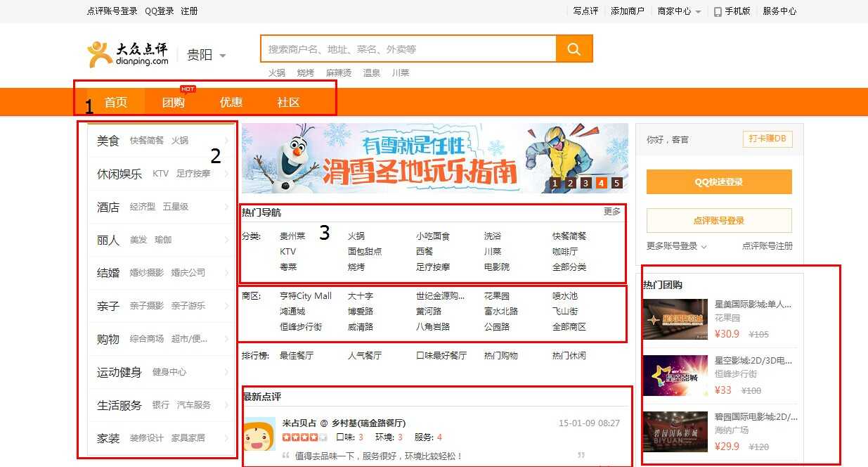Click 婚纱摄影 next to 结婚
The image size is (868, 467).
click(147, 273)
